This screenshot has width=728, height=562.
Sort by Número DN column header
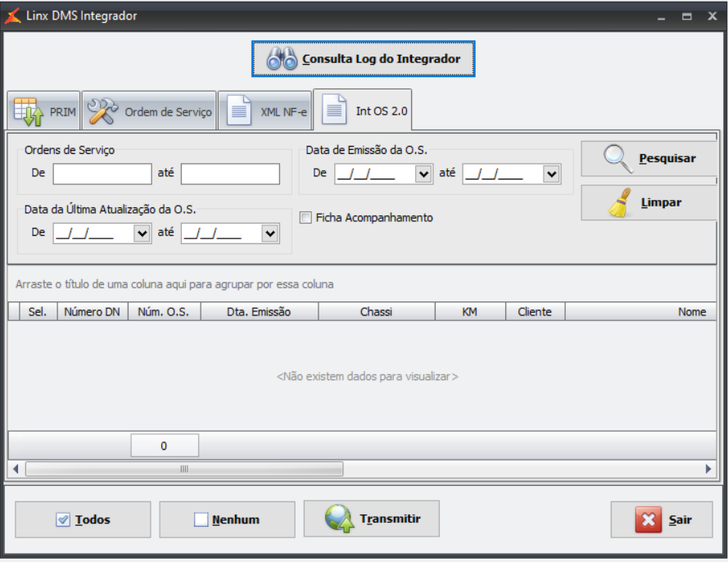point(92,311)
